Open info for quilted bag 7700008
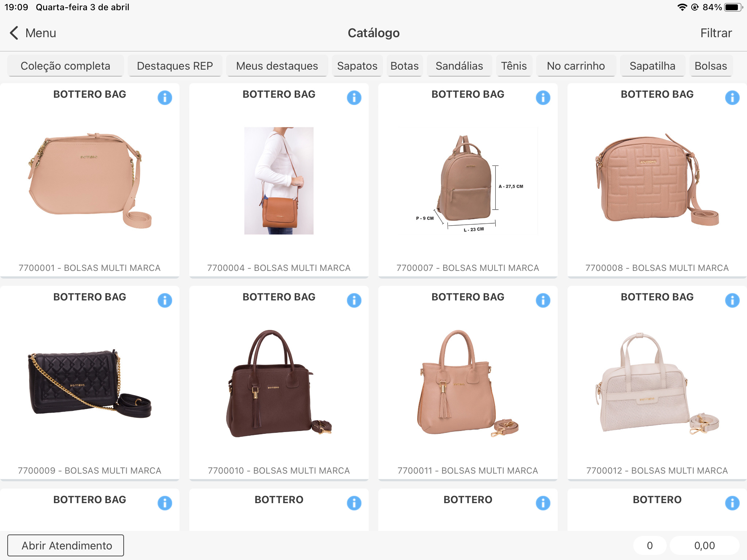The image size is (747, 560). click(732, 98)
